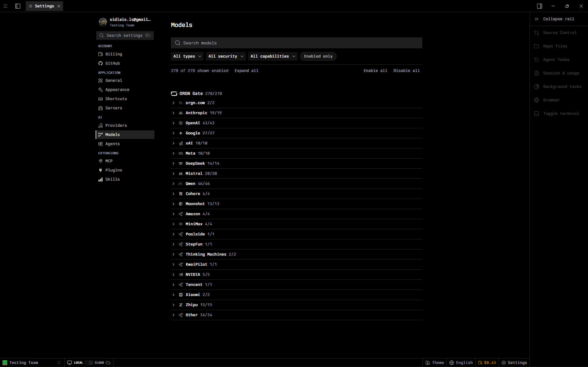Expand the Amazon model group
The image size is (588, 367).
(x=297, y=214)
